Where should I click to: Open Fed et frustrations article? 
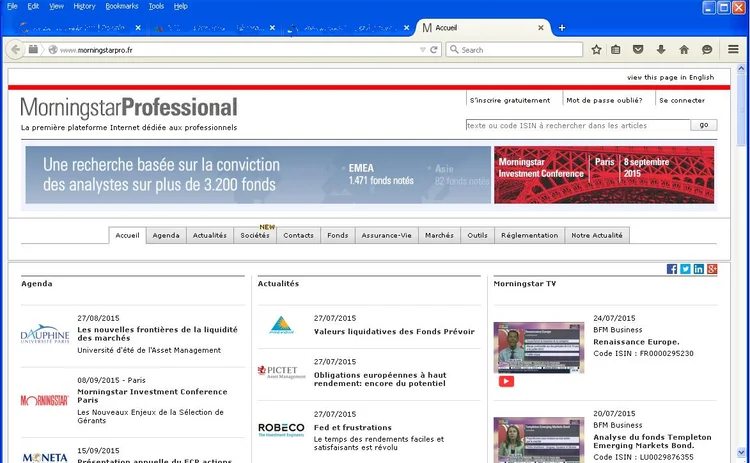(x=353, y=428)
